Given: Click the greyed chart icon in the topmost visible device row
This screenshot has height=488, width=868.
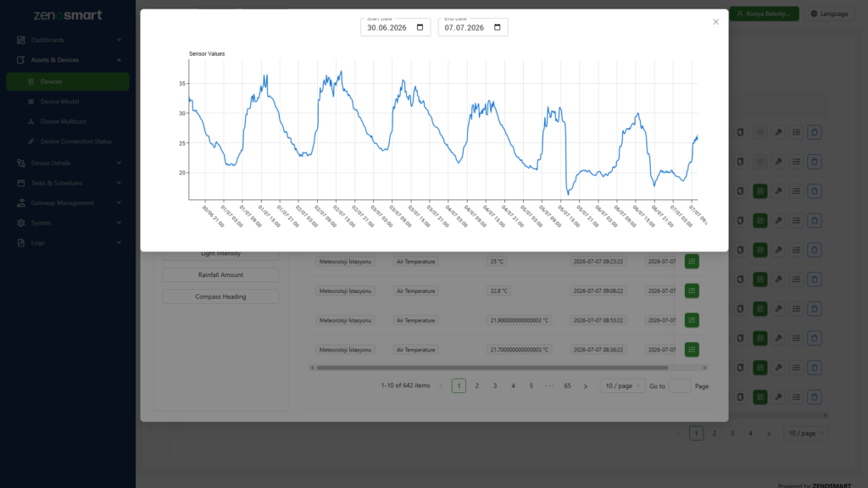Looking at the screenshot, I should (760, 132).
